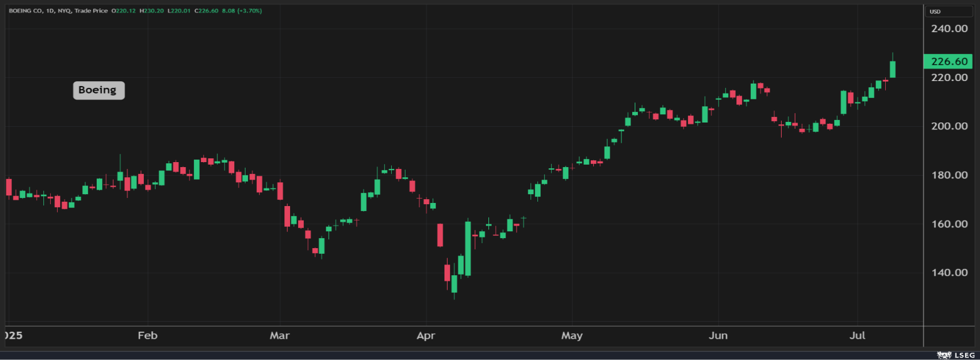980x360 pixels.
Task: Click the latest green candle in July
Action: pos(892,69)
